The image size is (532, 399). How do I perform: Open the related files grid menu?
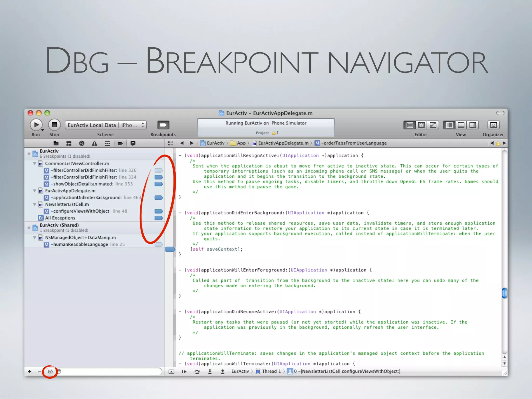pos(170,143)
